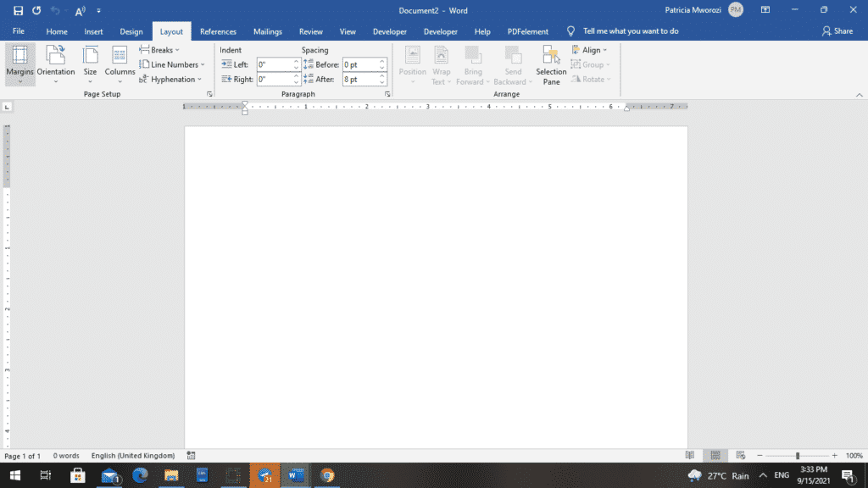Open the Hyphenation dropdown

pyautogui.click(x=172, y=79)
